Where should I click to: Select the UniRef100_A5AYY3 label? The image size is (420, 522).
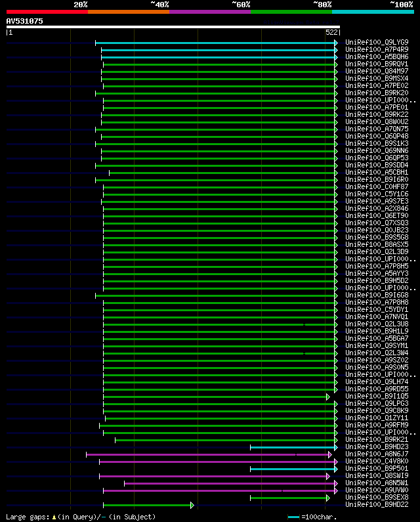377,273
